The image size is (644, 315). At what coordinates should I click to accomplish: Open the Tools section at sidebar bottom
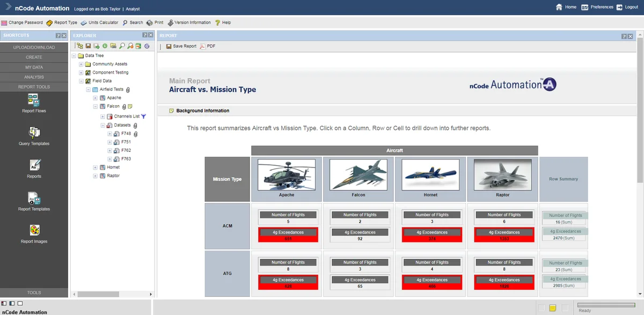34,292
